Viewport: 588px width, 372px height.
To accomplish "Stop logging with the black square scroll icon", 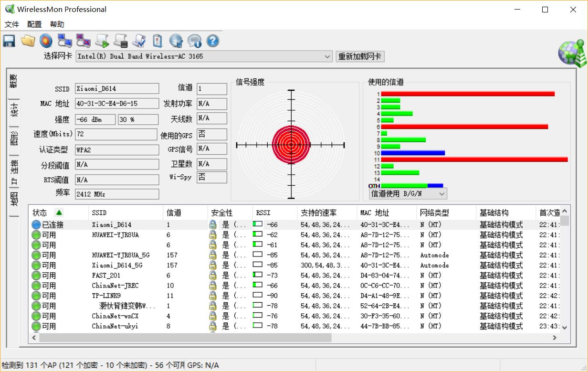I will pyautogui.click(x=120, y=41).
